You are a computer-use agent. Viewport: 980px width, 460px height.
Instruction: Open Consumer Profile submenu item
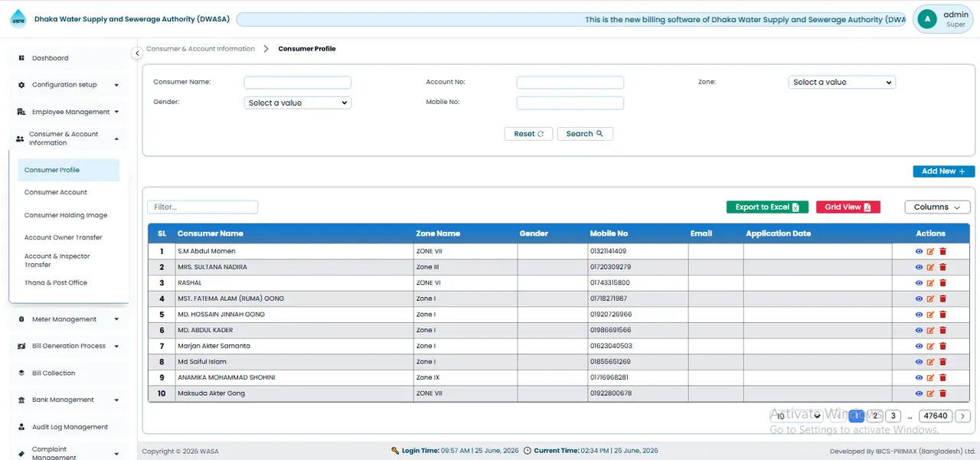click(69, 170)
